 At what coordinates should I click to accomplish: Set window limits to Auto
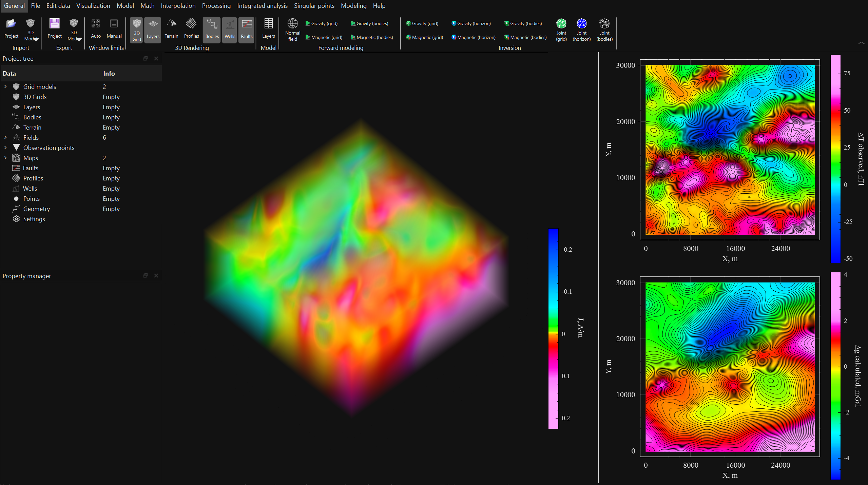point(96,30)
